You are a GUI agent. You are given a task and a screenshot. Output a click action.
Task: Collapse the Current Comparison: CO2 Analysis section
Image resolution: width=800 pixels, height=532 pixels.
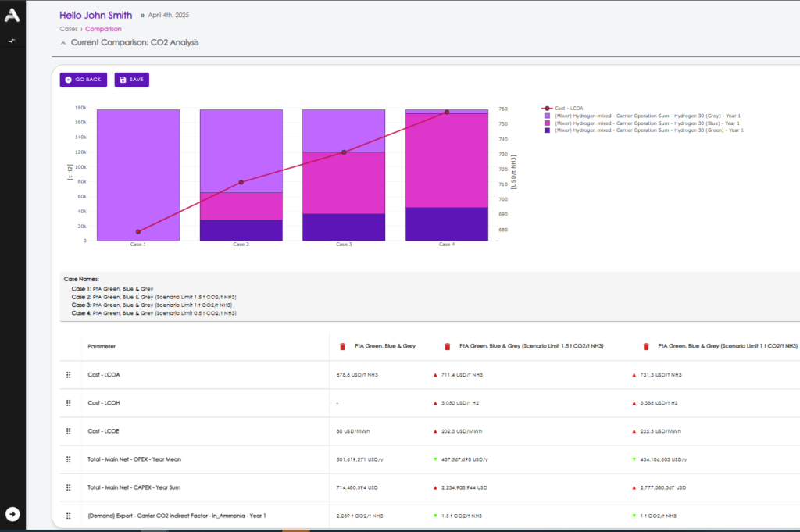click(63, 42)
